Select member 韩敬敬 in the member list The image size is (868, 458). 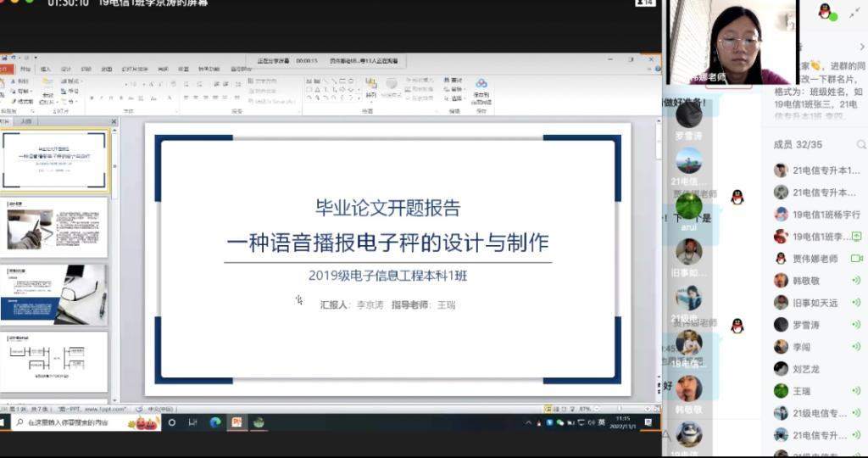[805, 281]
